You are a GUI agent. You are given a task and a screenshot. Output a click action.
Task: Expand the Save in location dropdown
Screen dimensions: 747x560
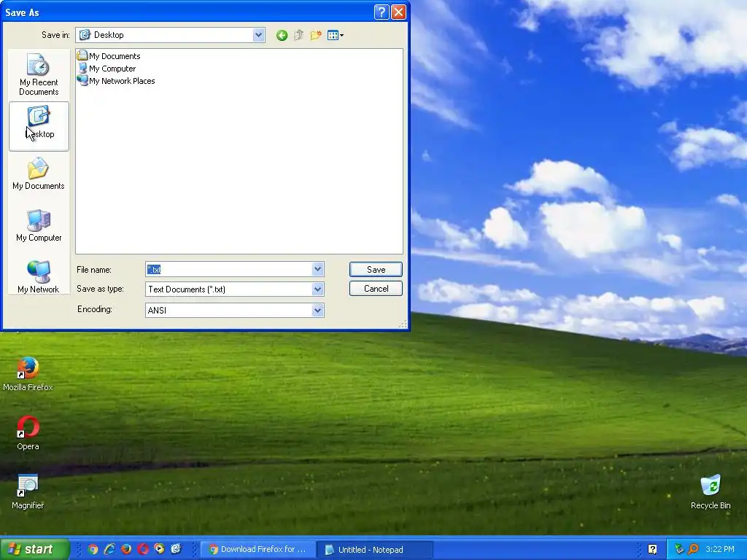click(259, 35)
